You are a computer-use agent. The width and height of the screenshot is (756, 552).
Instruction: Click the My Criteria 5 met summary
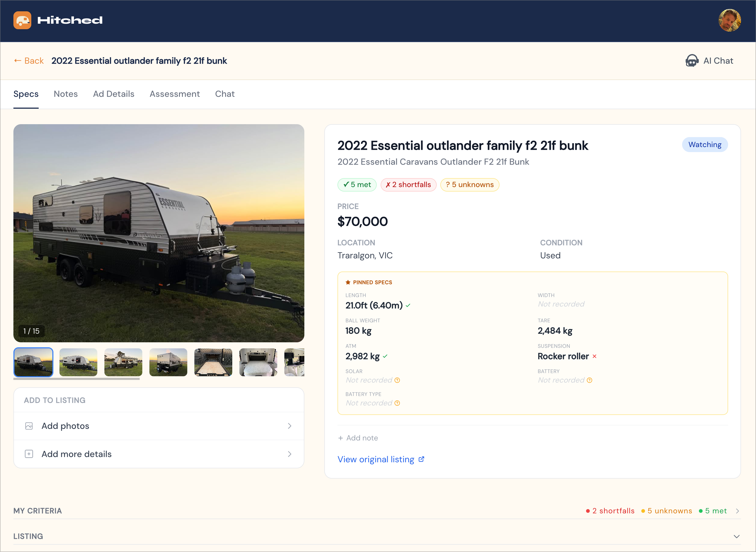click(x=713, y=511)
